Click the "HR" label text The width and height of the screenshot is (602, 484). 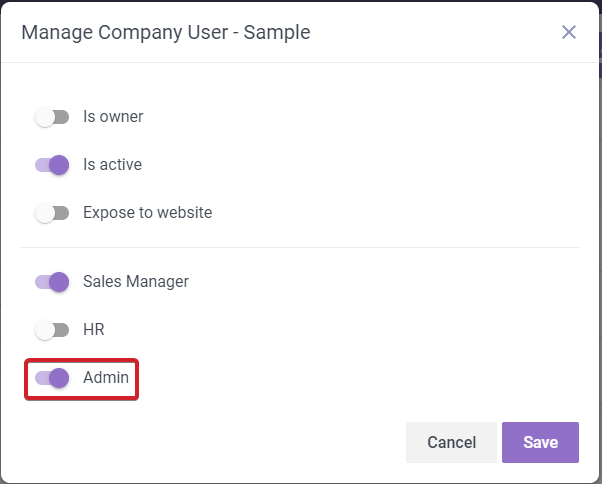pyautogui.click(x=94, y=330)
